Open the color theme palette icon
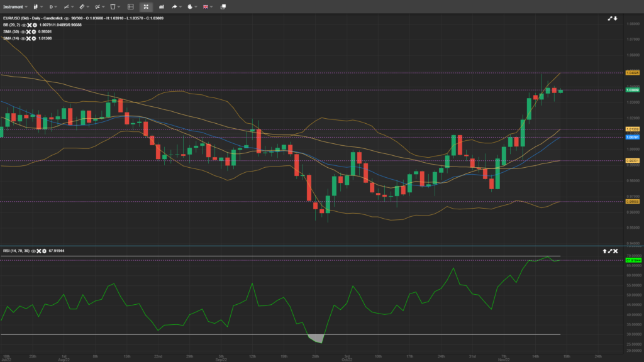Image resolution: width=644 pixels, height=362 pixels. (190, 6)
